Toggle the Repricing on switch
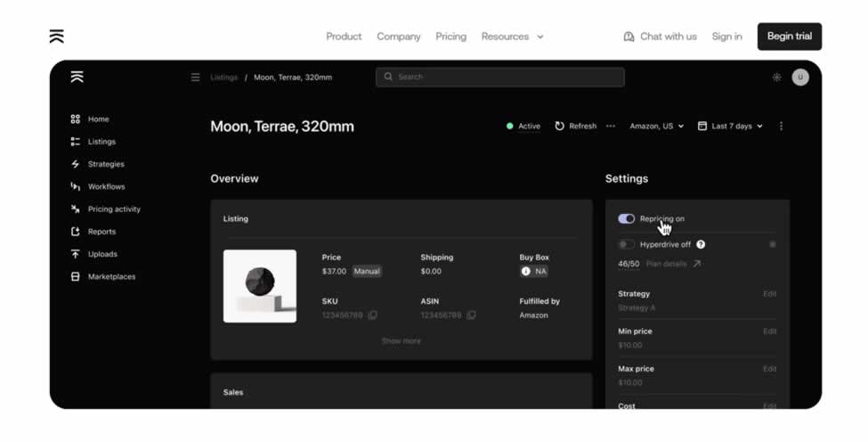 627,218
